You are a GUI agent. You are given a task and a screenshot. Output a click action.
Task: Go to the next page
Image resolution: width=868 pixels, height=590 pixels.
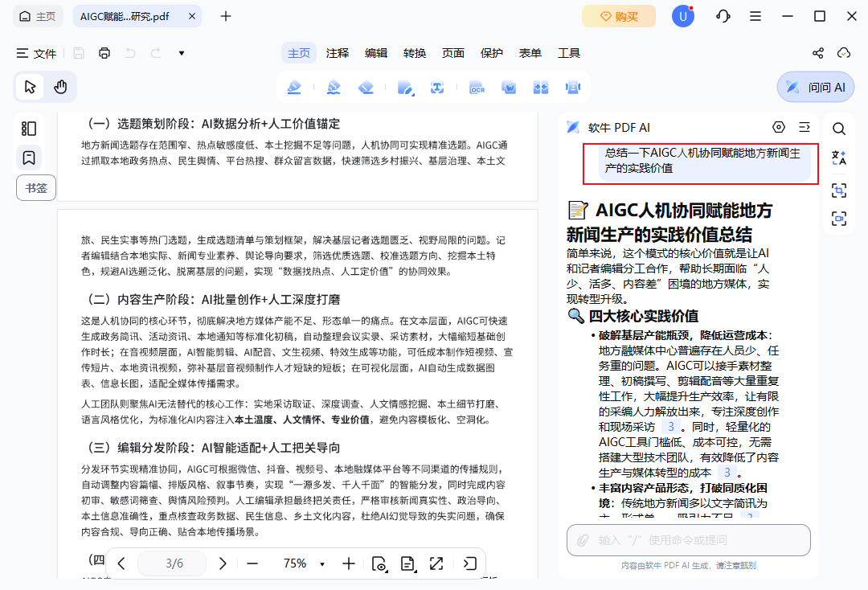[x=223, y=563]
